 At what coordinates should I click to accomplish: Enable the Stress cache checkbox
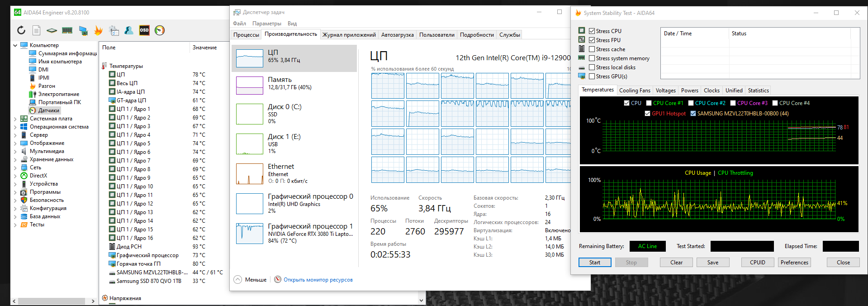pos(592,49)
